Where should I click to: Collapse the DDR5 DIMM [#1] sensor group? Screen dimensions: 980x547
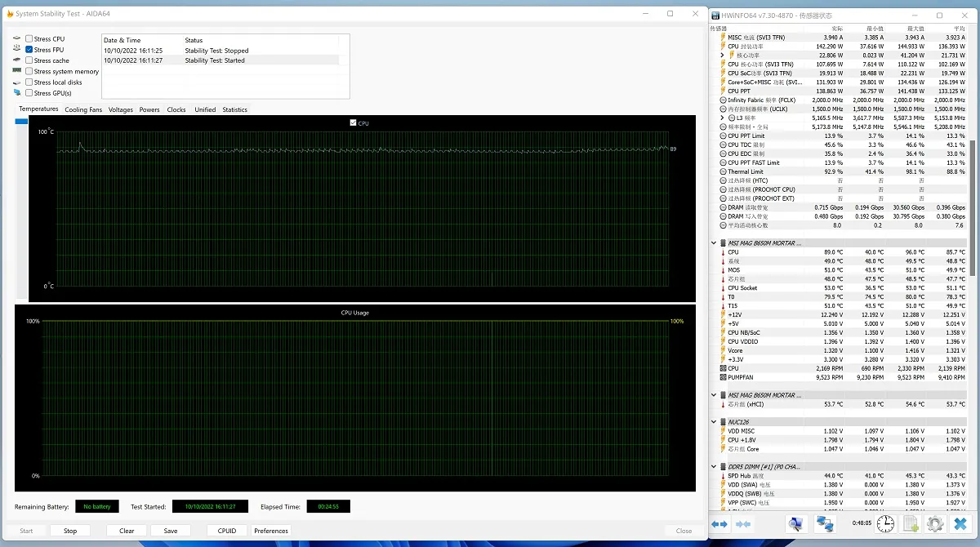[715, 467]
